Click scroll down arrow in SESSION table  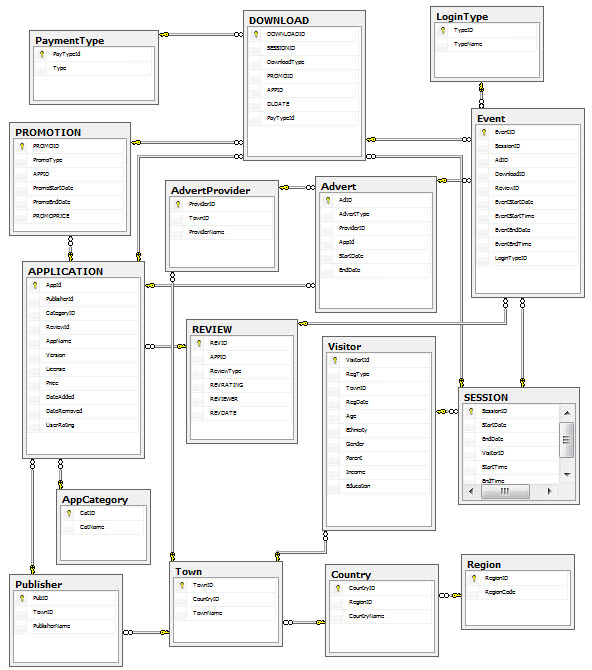point(567,475)
